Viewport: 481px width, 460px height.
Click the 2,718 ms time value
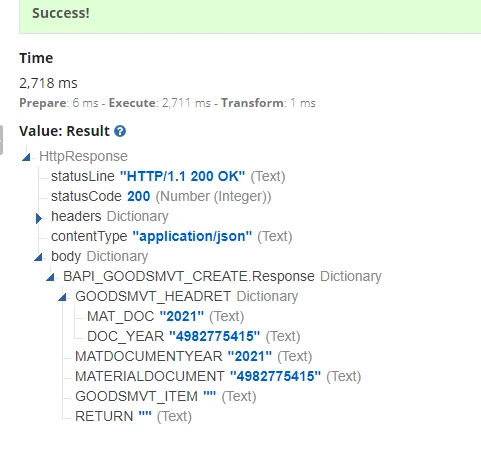pyautogui.click(x=48, y=83)
